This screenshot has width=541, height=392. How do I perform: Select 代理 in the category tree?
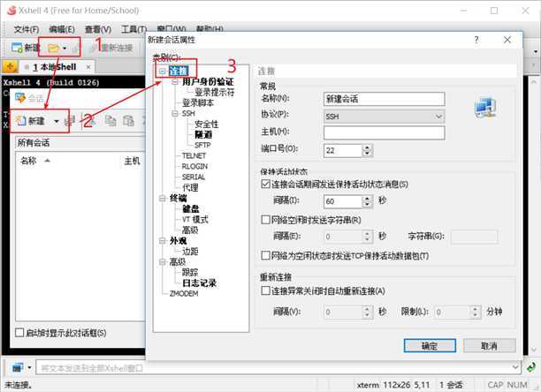click(x=190, y=187)
